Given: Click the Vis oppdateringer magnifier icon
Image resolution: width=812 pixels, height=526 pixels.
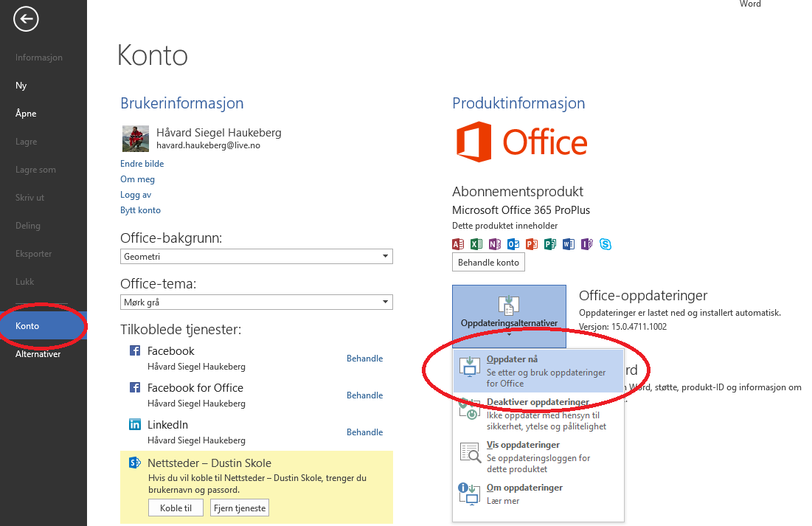Looking at the screenshot, I should tap(469, 451).
